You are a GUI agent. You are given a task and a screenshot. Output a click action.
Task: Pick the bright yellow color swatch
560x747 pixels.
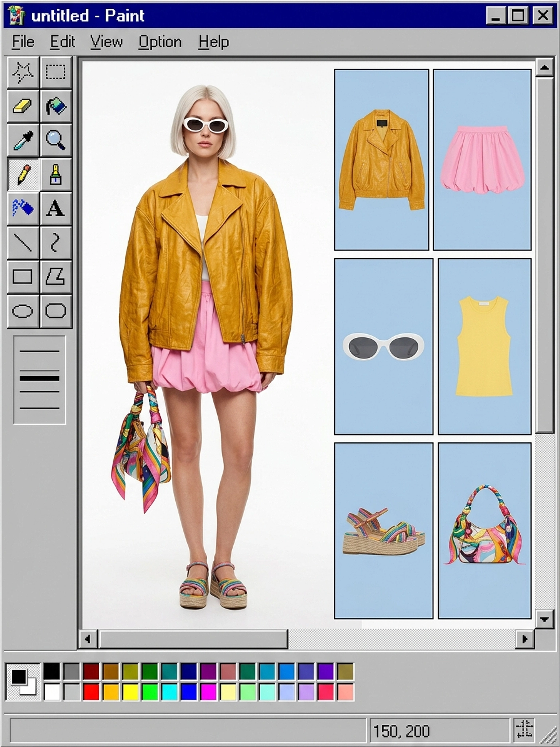[130, 692]
